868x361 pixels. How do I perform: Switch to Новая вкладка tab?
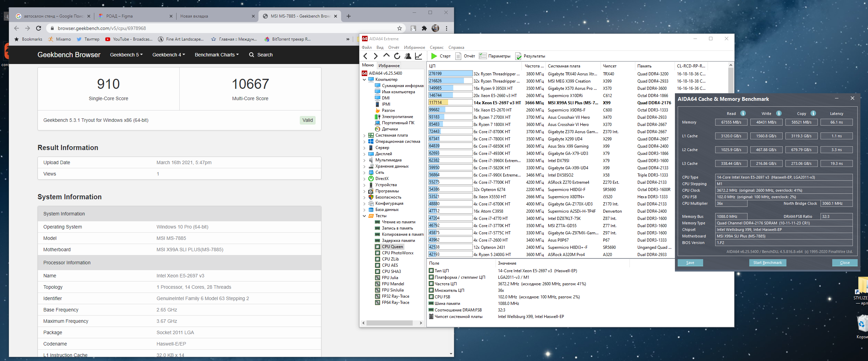click(217, 16)
